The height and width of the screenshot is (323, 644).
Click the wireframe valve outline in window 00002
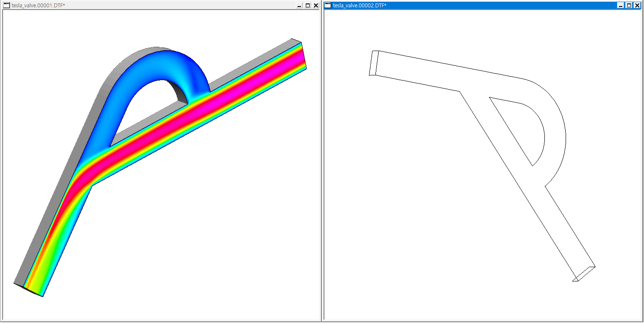pos(482,166)
